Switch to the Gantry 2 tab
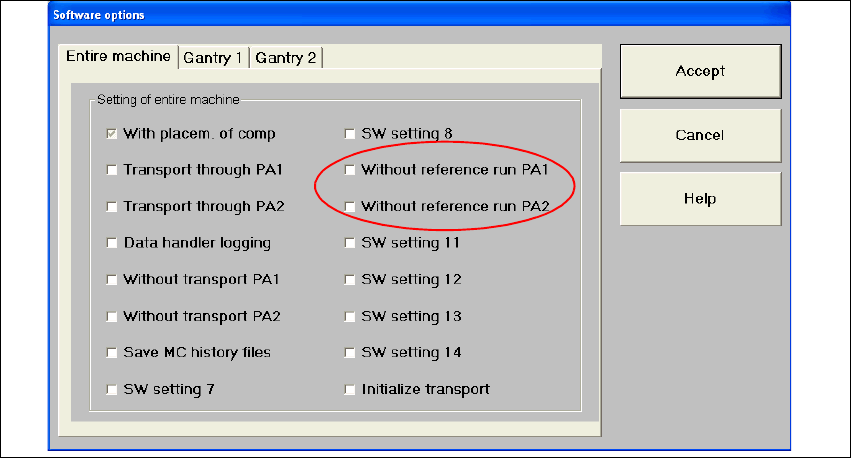 (x=286, y=58)
